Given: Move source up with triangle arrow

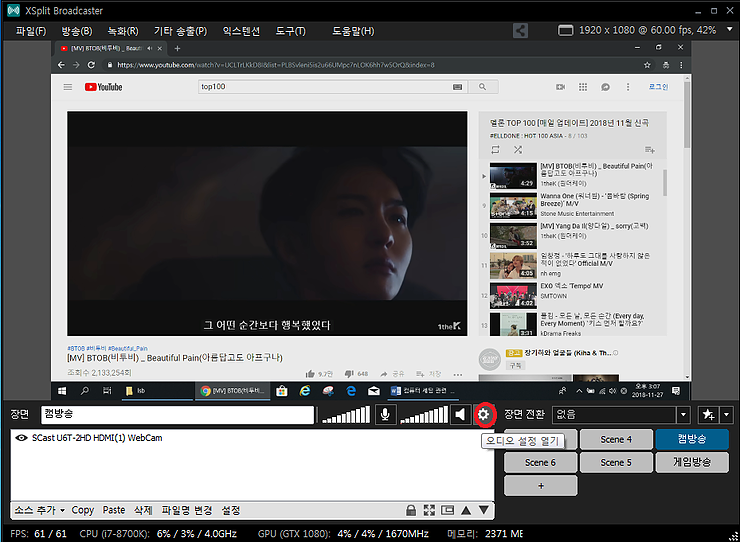Looking at the screenshot, I should (x=466, y=510).
